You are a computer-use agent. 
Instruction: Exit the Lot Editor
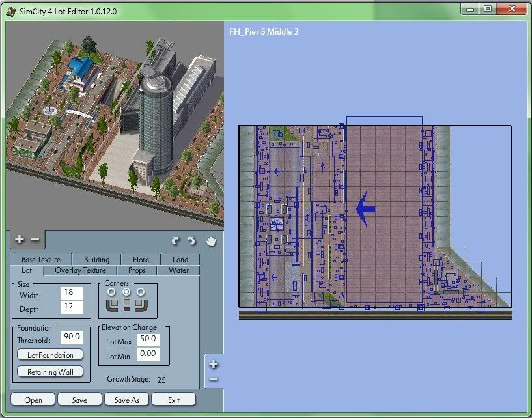(x=174, y=400)
